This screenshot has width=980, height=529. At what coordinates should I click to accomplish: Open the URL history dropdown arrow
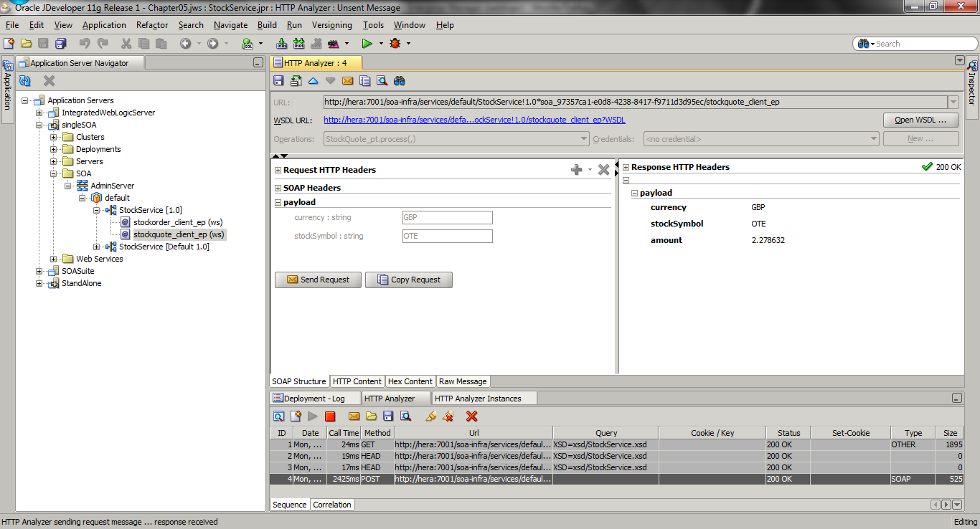[953, 102]
